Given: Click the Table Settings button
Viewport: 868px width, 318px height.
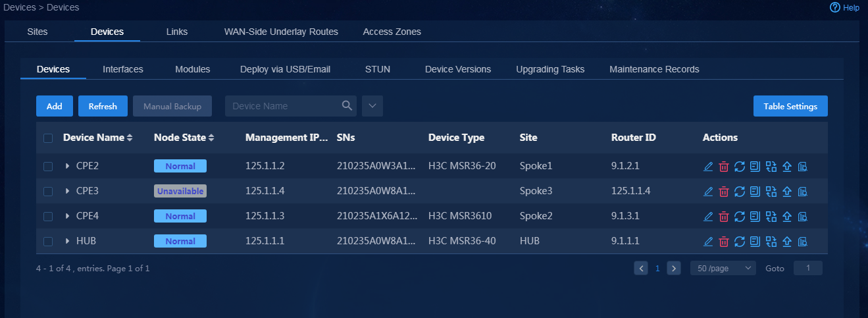Looking at the screenshot, I should click(790, 106).
